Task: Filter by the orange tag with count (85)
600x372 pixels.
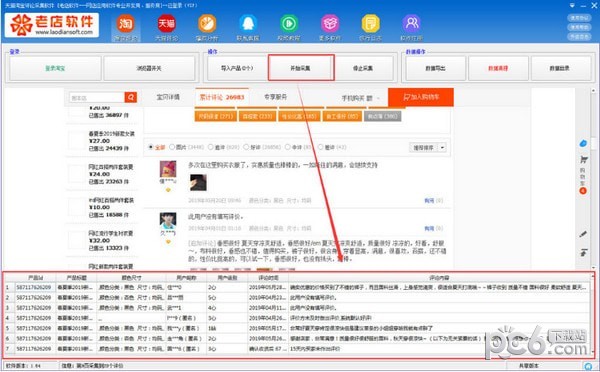Action: (341, 116)
